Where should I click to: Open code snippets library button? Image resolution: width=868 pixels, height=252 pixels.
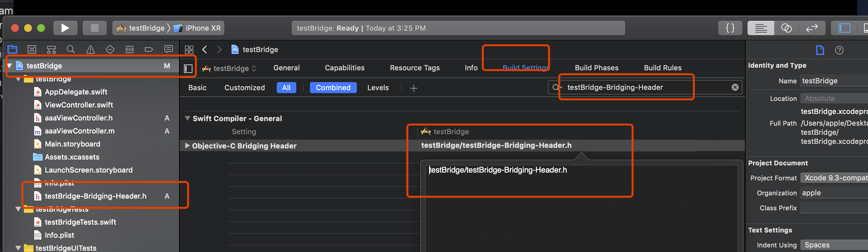[730, 28]
